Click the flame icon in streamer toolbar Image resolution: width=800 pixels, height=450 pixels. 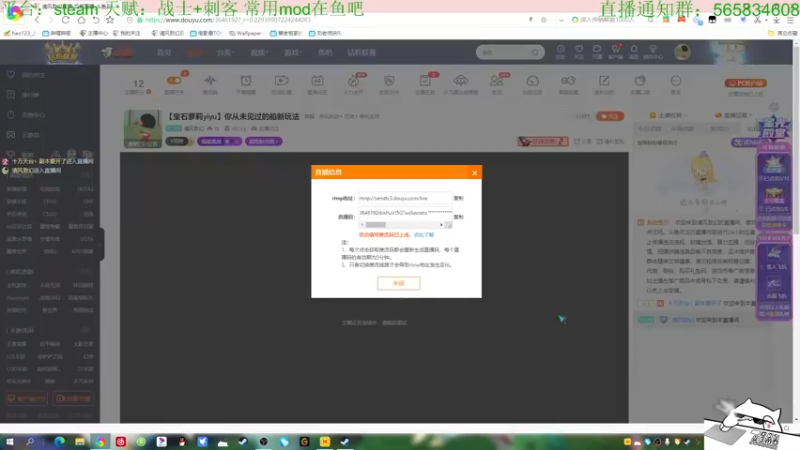tap(353, 81)
